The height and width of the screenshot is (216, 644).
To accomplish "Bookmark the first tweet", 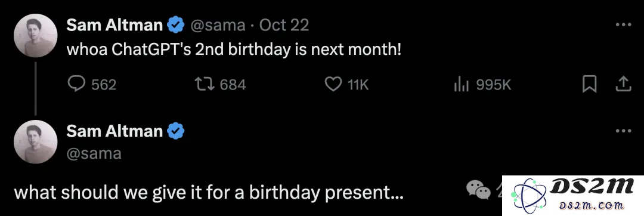I will click(x=589, y=85).
